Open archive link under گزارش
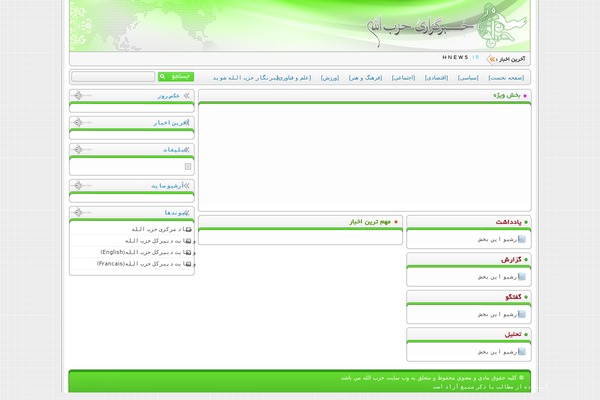Image resolution: width=600 pixels, height=400 pixels. click(497, 277)
